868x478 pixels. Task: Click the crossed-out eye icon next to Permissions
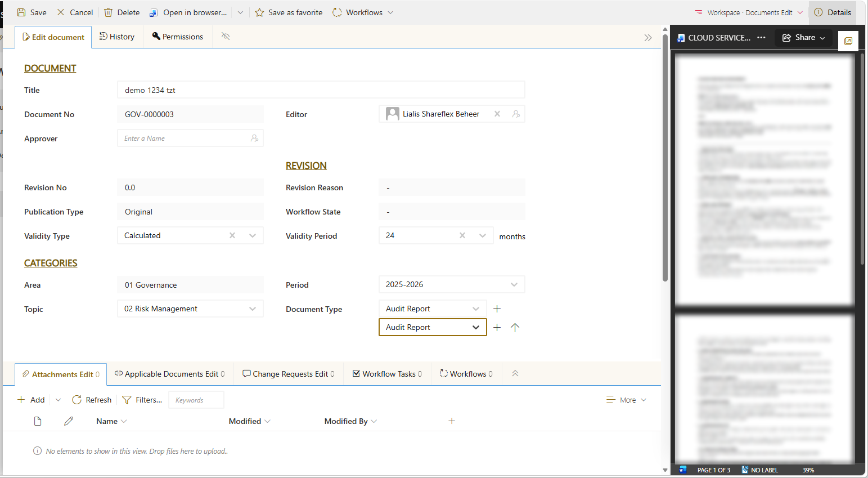[226, 37]
